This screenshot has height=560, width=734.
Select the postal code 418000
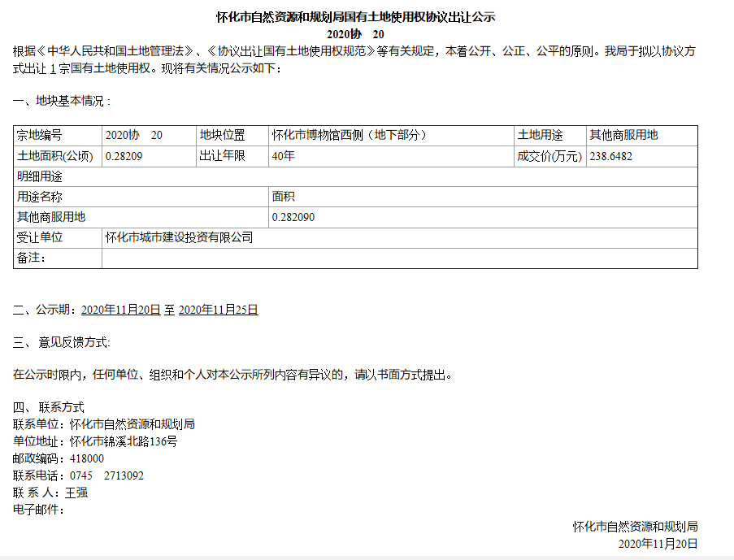[87, 459]
